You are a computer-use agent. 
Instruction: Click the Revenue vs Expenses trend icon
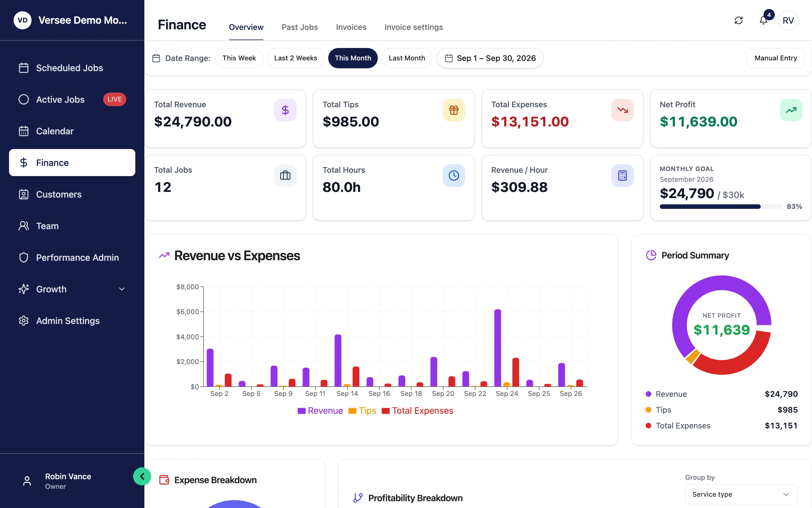164,256
